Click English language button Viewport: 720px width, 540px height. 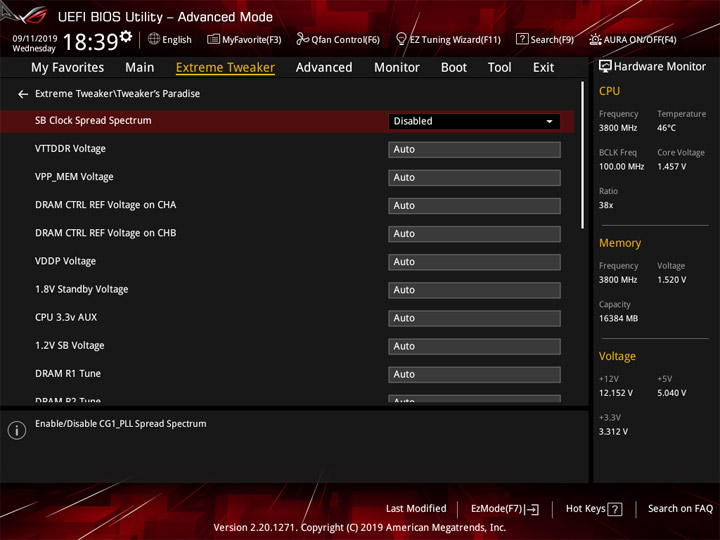[169, 39]
